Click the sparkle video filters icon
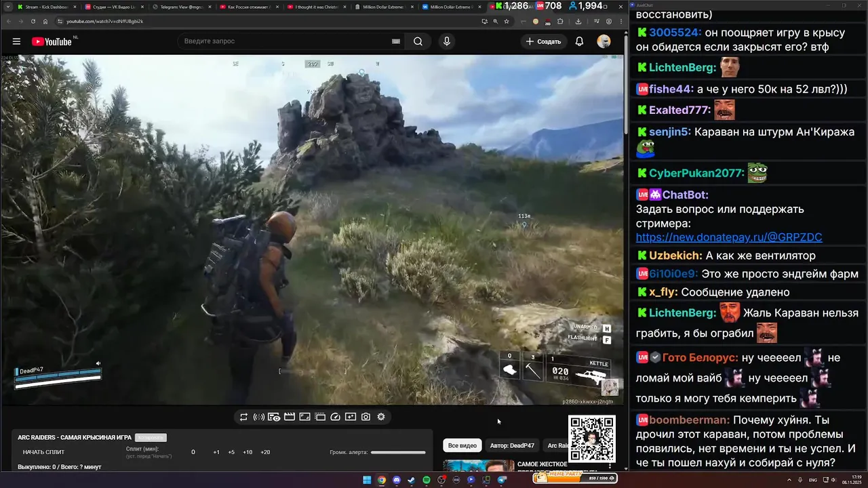This screenshot has width=868, height=488. (351, 417)
